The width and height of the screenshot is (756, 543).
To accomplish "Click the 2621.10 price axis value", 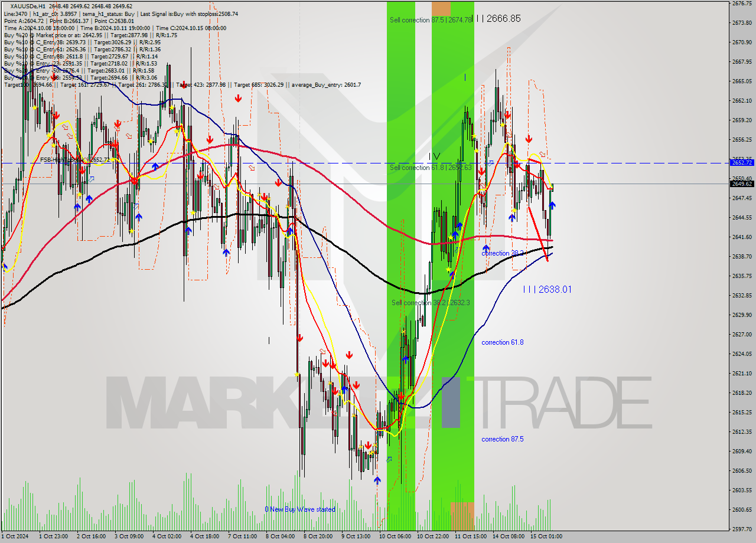I will (742, 373).
